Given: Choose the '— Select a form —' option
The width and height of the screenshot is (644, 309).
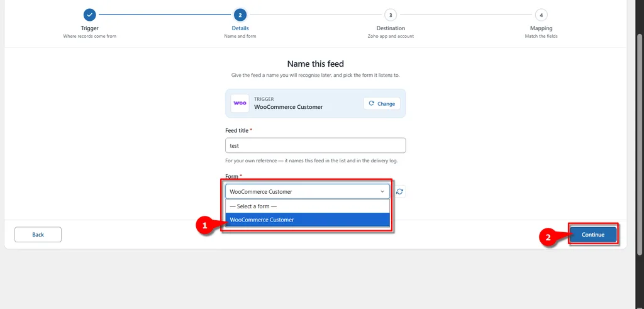Looking at the screenshot, I should pyautogui.click(x=307, y=206).
